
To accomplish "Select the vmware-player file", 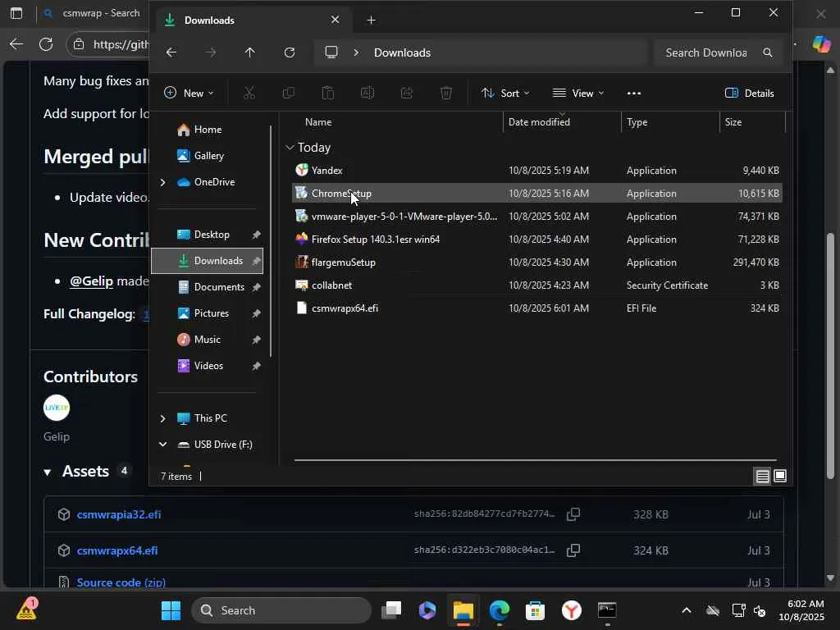I will 536,217.
